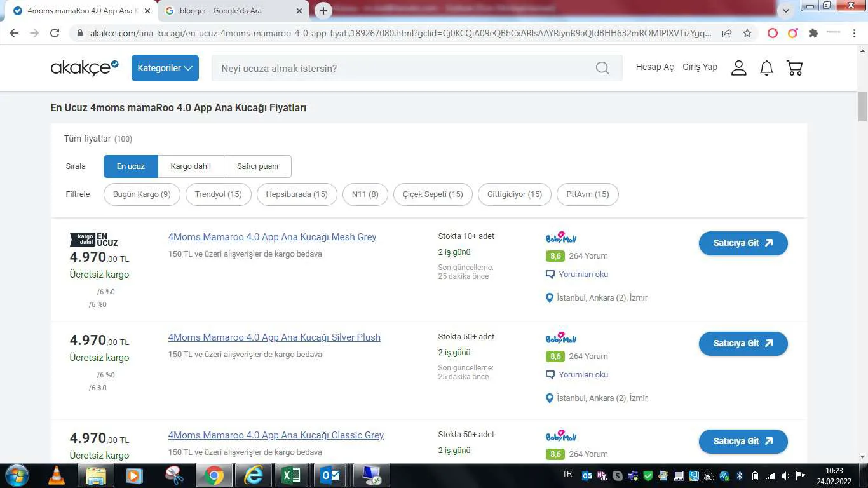868x488 pixels.
Task: Open the Windows Start menu
Action: click(16, 475)
